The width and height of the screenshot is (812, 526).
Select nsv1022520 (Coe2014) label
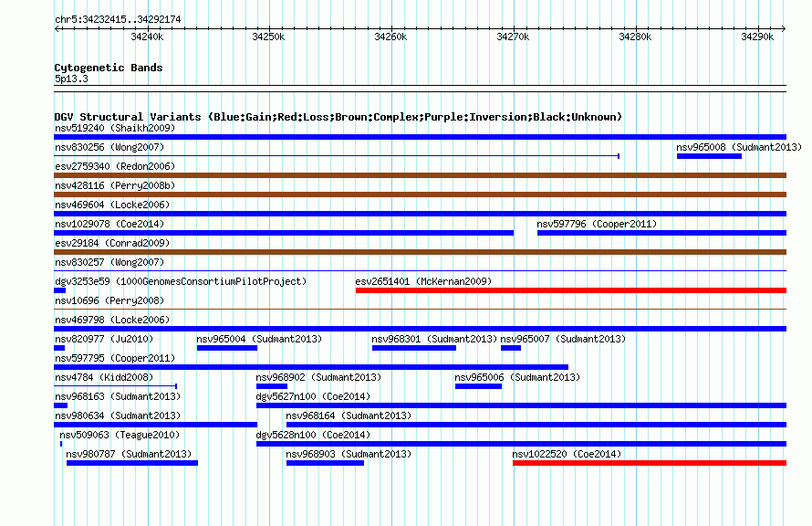567,454
